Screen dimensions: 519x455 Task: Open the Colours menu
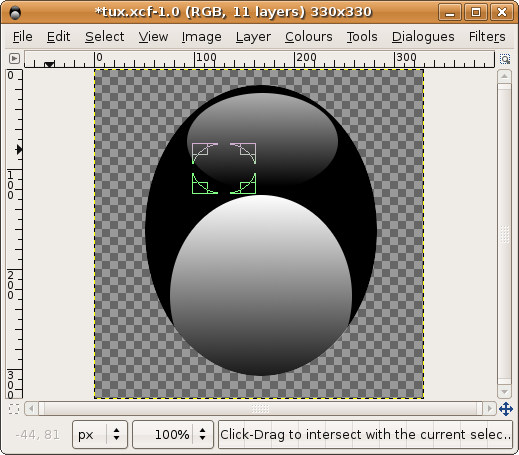[308, 37]
